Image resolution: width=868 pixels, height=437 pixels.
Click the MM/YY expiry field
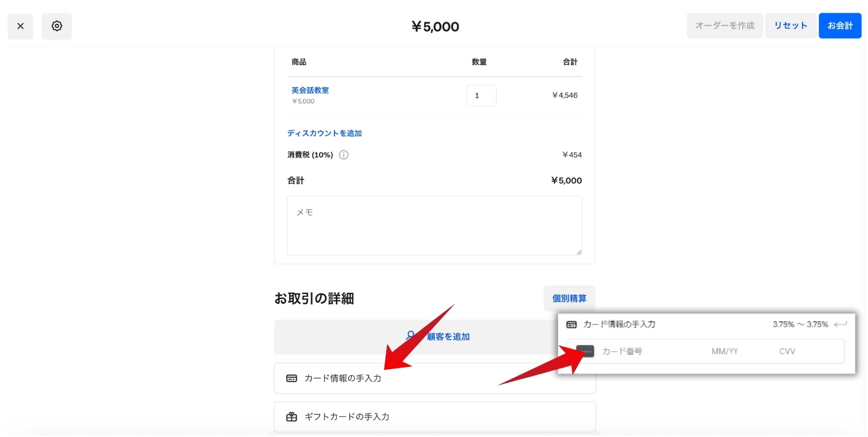click(x=724, y=351)
